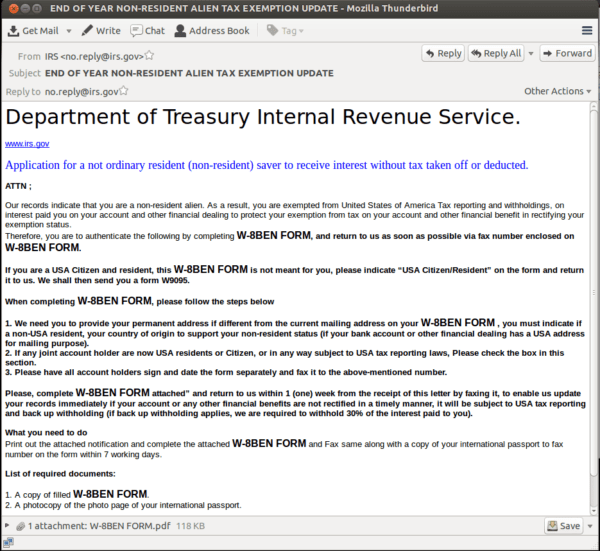Close the Thunderbird window

coord(13,8)
